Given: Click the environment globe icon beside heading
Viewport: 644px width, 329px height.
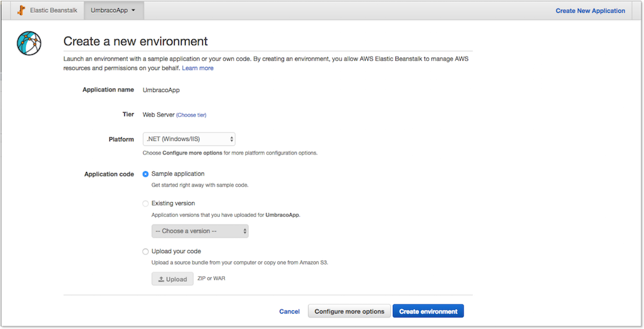Looking at the screenshot, I should 29,43.
